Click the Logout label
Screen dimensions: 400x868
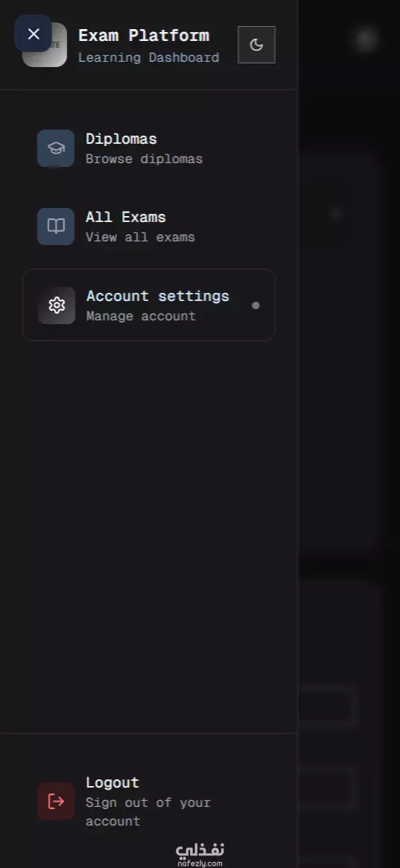click(x=112, y=783)
